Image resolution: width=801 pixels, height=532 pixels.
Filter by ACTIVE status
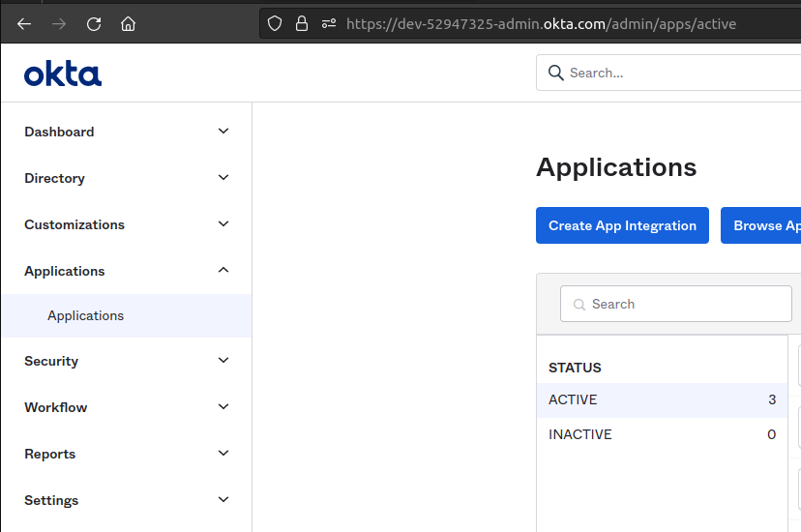[x=662, y=399]
